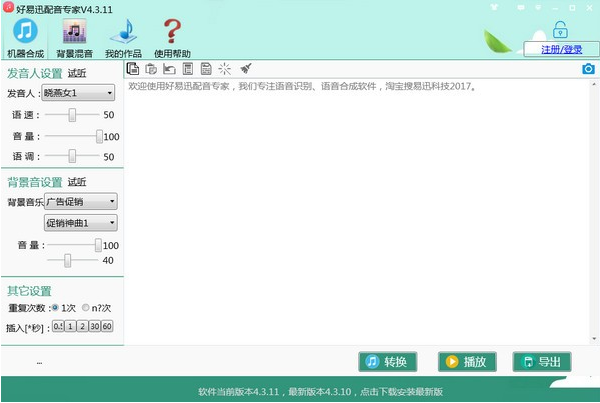Image resolution: width=600 pixels, height=403 pixels.
Task: Insert a 0.5 second pause
Action: click(x=58, y=326)
